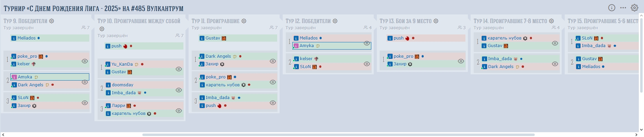View match Meliados vs Amyka eye icon

click(x=367, y=43)
